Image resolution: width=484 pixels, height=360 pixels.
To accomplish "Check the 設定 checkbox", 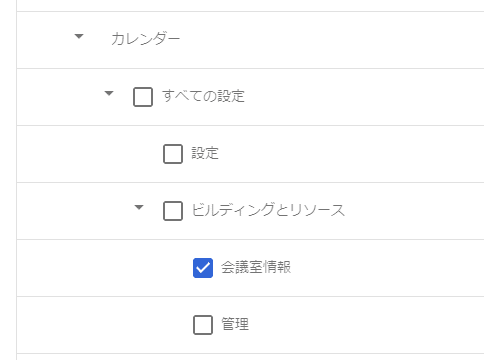I will coord(173,154).
